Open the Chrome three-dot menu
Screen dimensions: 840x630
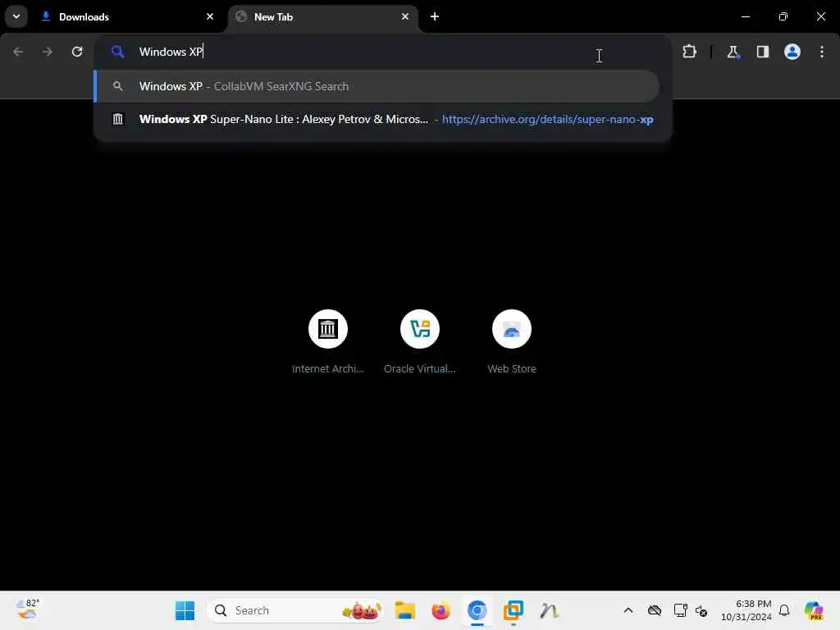coord(821,52)
